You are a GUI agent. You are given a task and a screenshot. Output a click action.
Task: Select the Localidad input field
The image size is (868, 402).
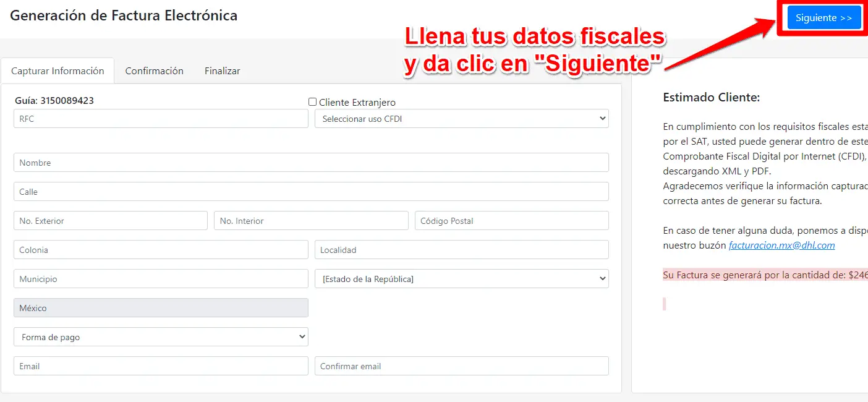tap(462, 250)
